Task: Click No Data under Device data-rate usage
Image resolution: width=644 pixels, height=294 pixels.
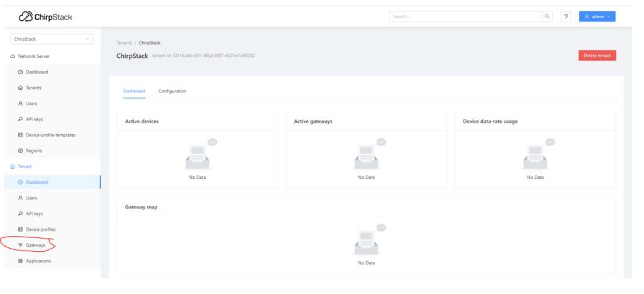Action: pos(535,178)
